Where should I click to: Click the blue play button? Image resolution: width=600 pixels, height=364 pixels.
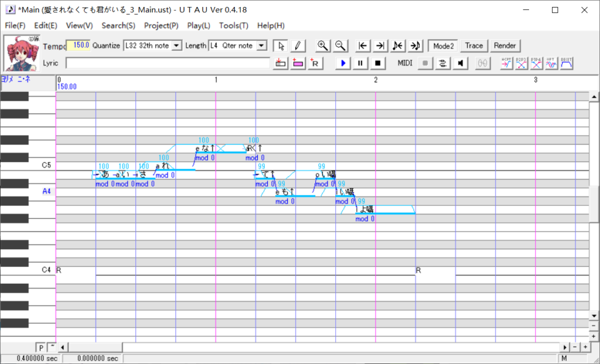343,63
